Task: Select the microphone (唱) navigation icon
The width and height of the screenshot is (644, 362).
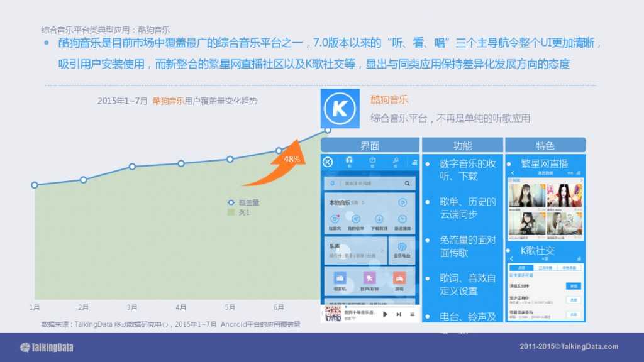Action: (x=394, y=160)
